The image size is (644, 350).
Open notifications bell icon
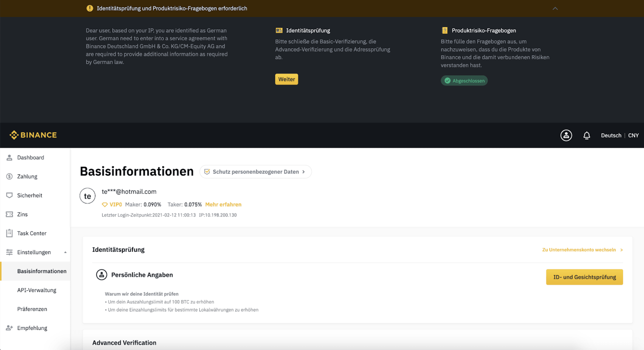(586, 135)
